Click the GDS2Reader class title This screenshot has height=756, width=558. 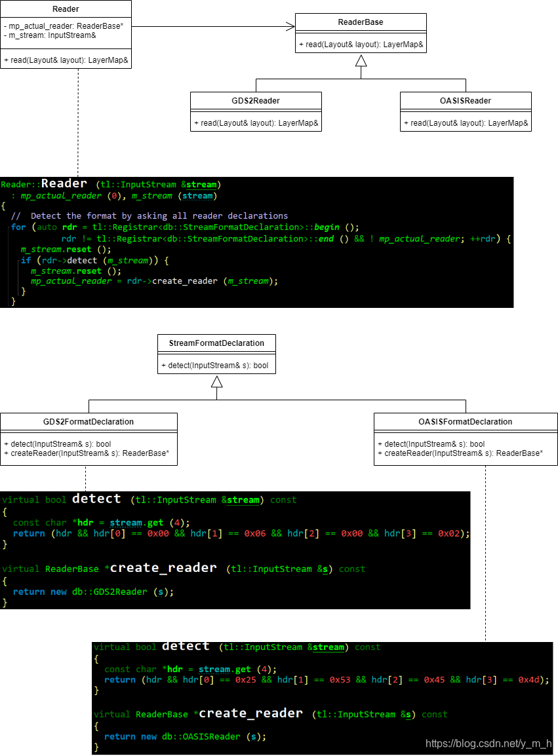tap(256, 101)
